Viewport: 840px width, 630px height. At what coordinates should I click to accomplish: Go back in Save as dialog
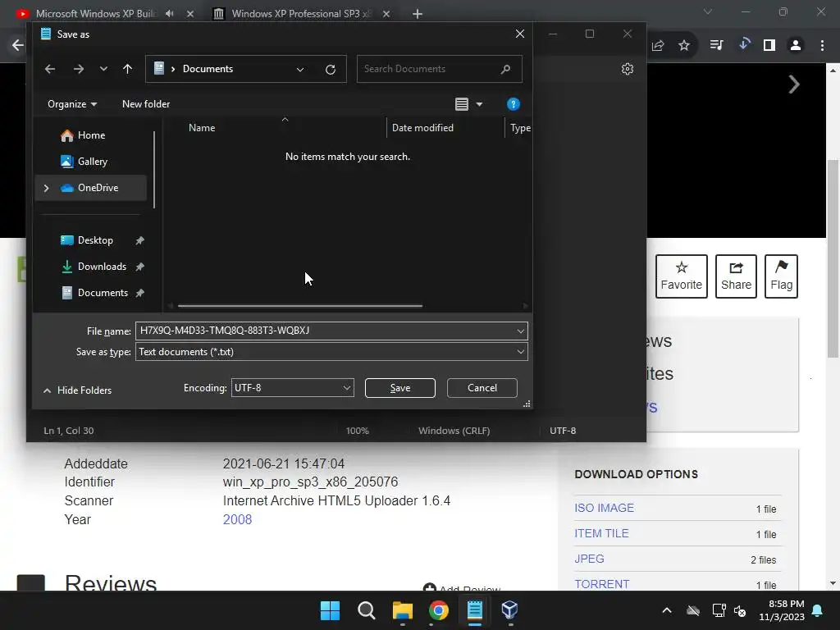50,69
